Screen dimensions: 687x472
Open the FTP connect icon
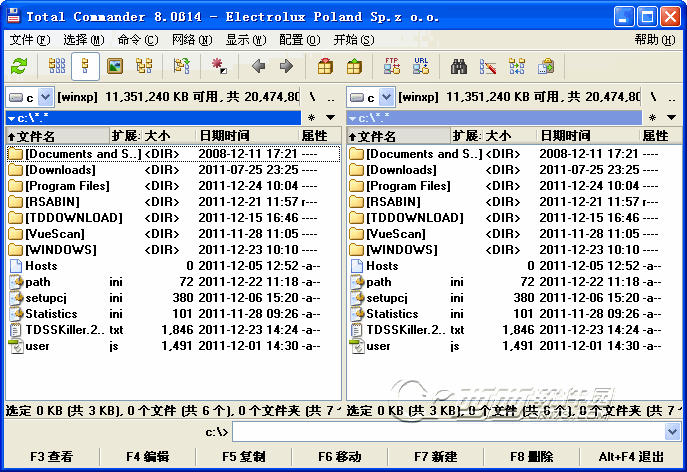(x=392, y=66)
